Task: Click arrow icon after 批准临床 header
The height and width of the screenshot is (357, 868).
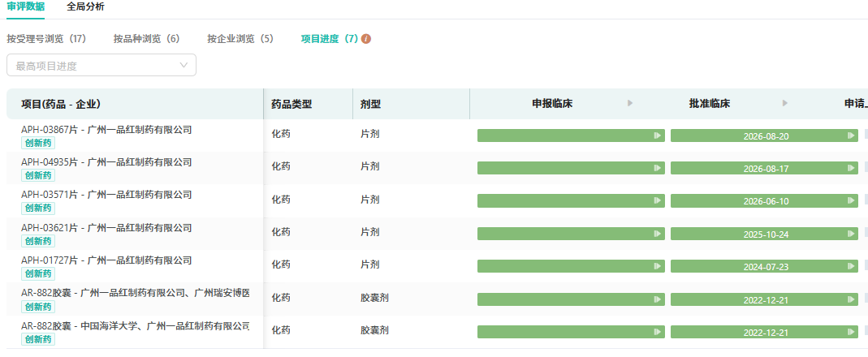Action: pyautogui.click(x=785, y=103)
